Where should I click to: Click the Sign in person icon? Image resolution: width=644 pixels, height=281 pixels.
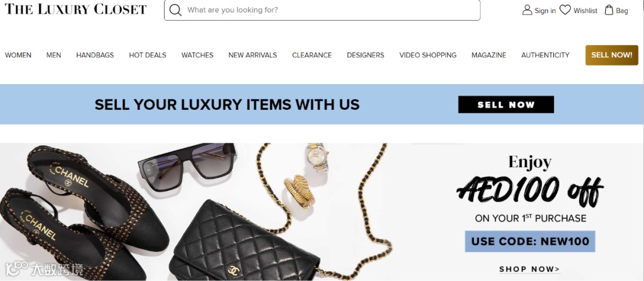(x=527, y=10)
